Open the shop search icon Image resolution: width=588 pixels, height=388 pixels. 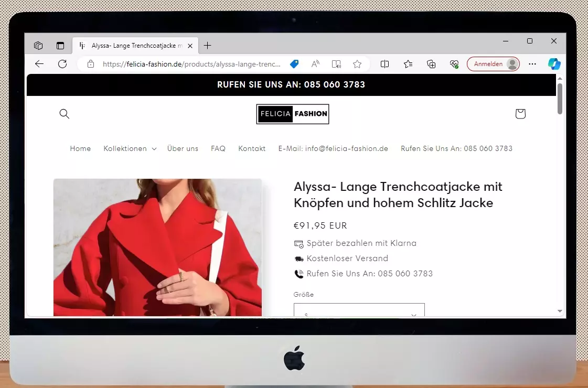point(65,114)
